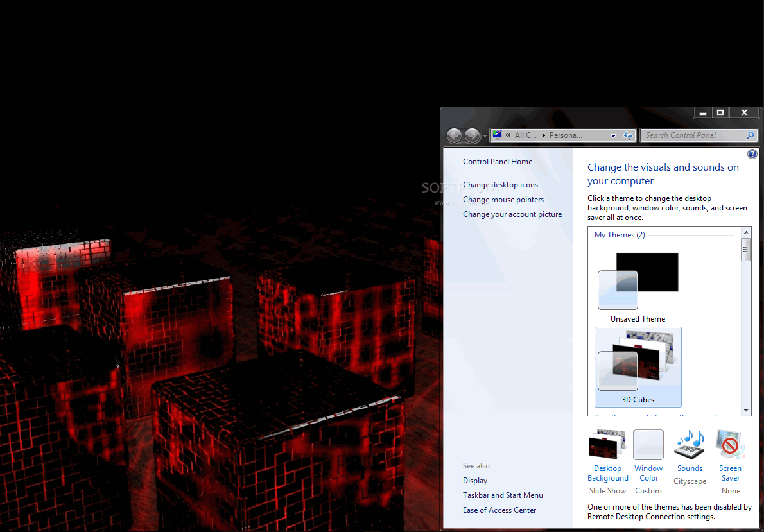Open the Display link under See also
This screenshot has width=764, height=532.
[x=475, y=481]
